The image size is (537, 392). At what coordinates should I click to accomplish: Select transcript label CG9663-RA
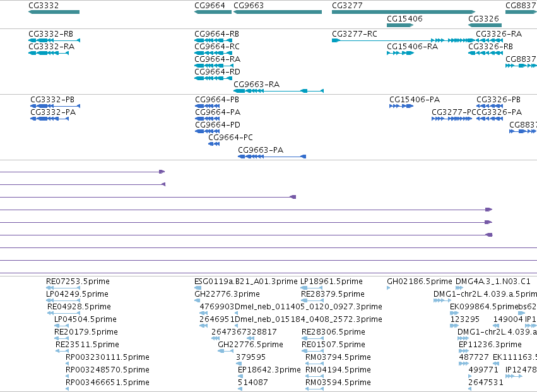click(x=257, y=85)
